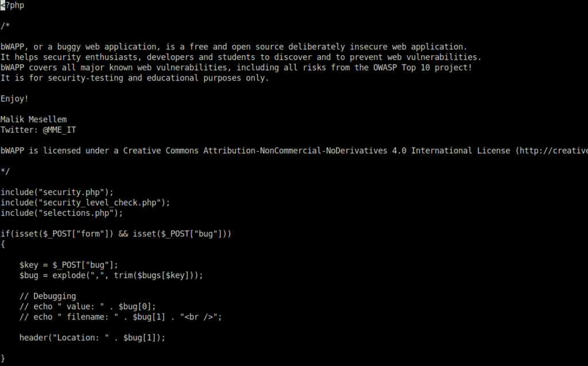Click the include("security_level_check.php") line
Image resolution: width=588 pixels, height=366 pixels.
85,203
